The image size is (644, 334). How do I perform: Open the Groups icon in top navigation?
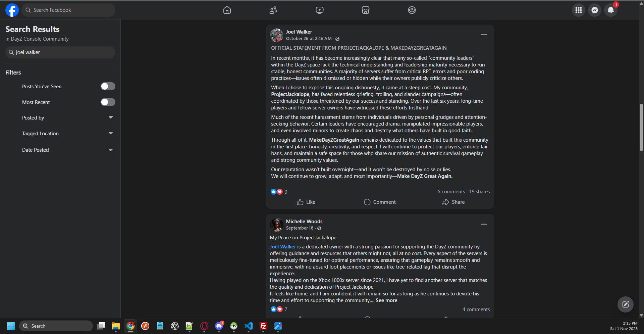[412, 10]
